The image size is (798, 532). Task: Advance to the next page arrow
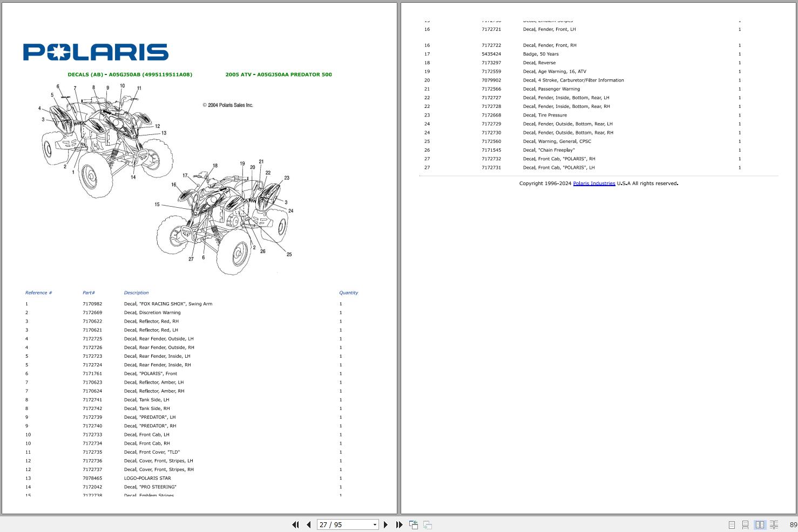(386, 524)
